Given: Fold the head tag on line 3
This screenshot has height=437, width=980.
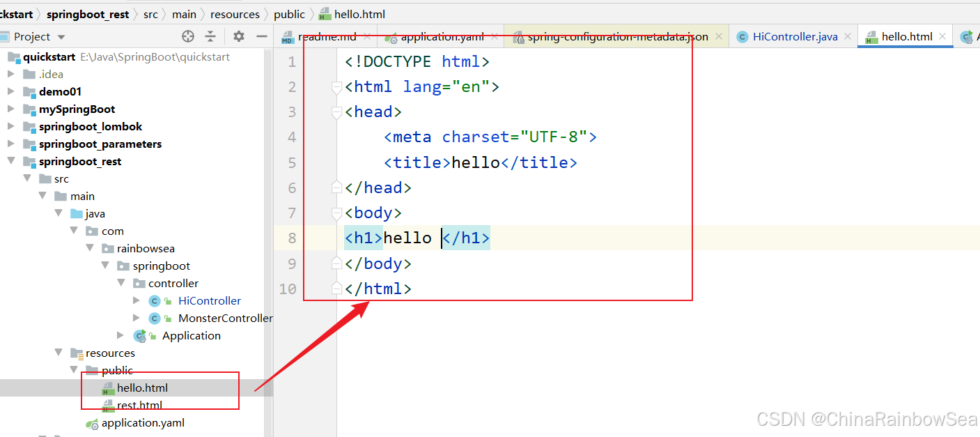Looking at the screenshot, I should 336,112.
